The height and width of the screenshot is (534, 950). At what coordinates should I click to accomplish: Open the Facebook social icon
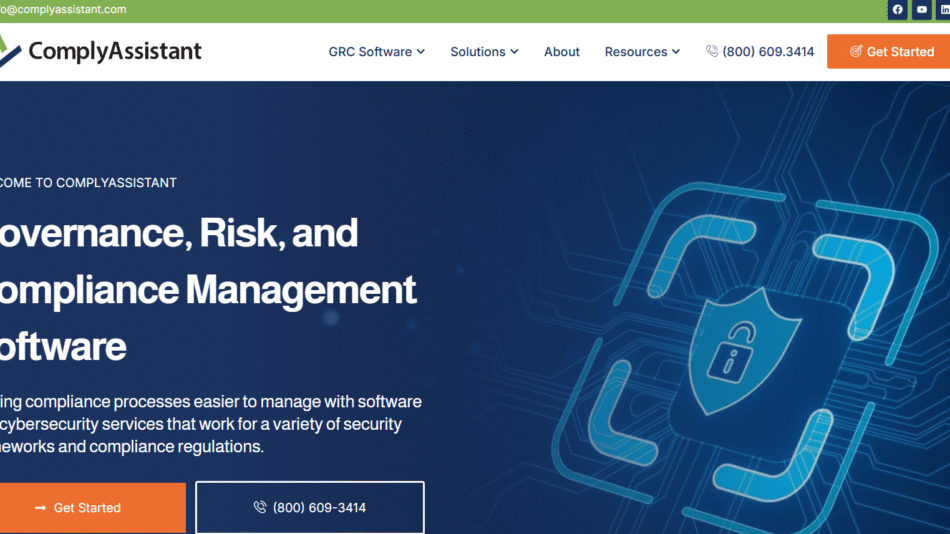(x=897, y=10)
